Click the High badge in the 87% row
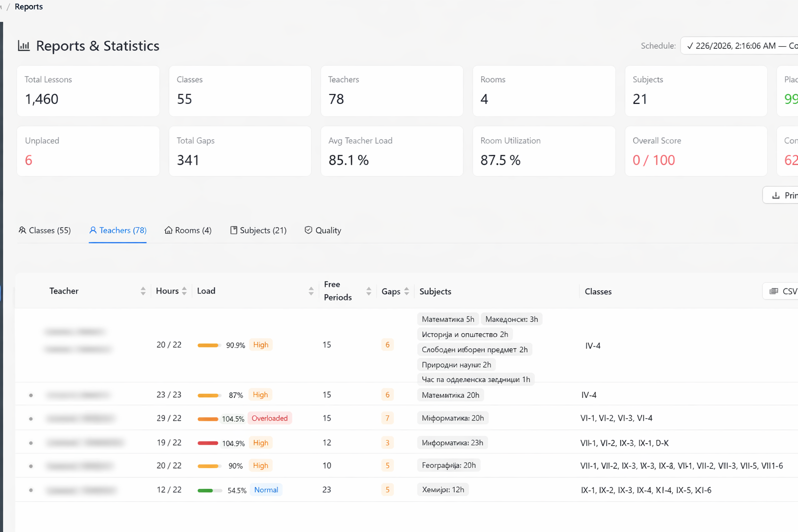Image resolution: width=798 pixels, height=532 pixels. click(260, 395)
